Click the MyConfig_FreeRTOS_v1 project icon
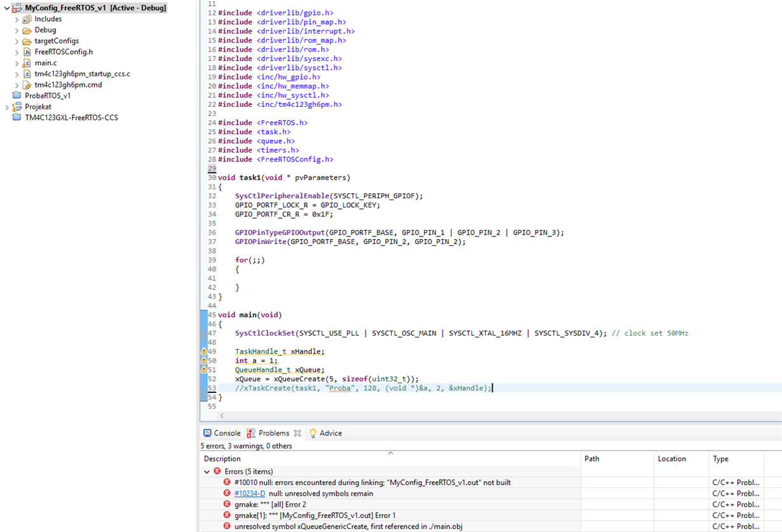Image resolution: width=782 pixels, height=532 pixels. coord(17,8)
